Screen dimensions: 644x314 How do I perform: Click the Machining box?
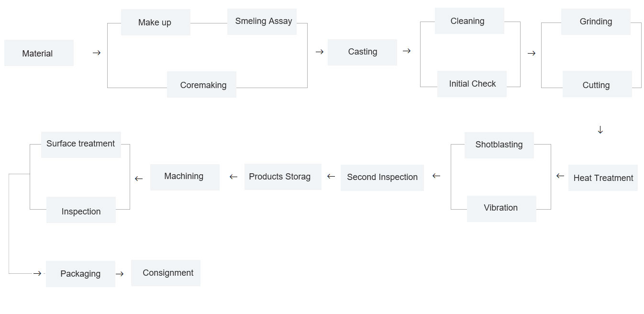pos(185,177)
